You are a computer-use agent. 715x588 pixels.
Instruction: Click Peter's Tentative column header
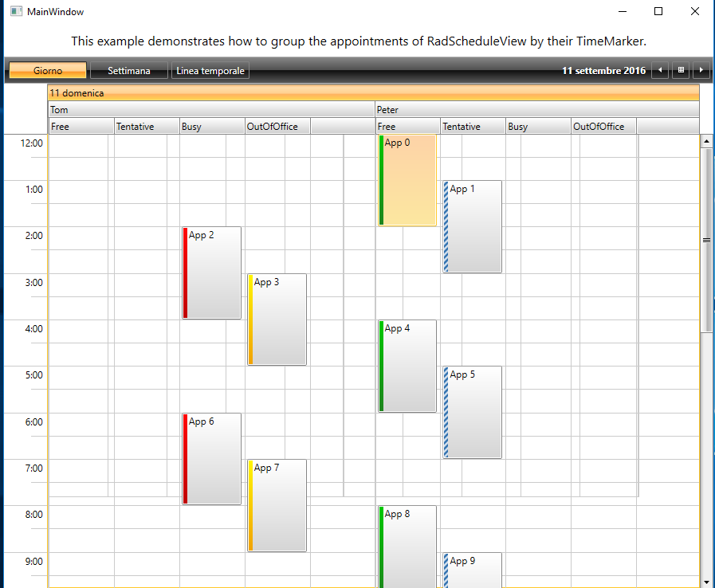point(473,126)
